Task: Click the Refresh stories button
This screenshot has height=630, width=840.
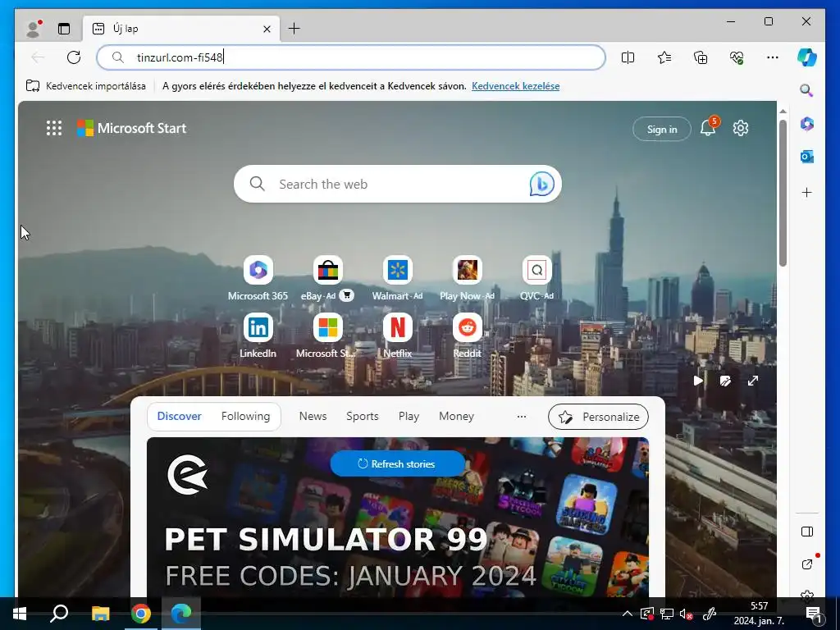Action: point(397,464)
